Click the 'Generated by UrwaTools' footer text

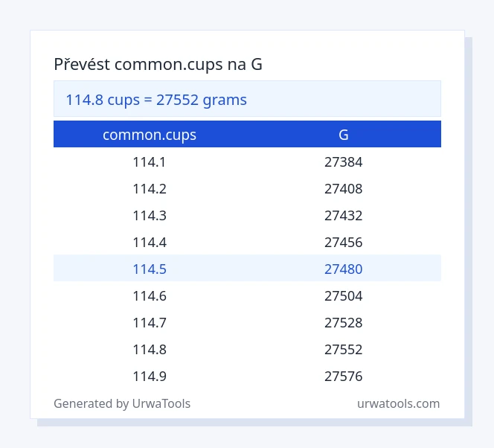tap(122, 403)
